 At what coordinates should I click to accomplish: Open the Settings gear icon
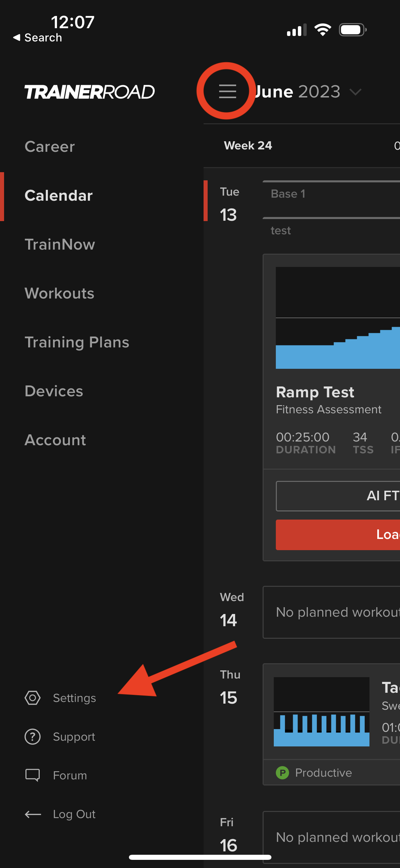pyautogui.click(x=33, y=698)
